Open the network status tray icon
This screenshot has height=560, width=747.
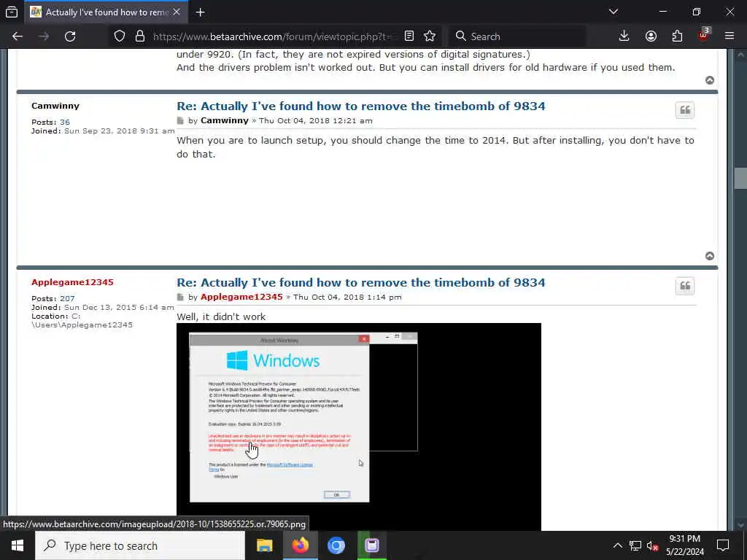pyautogui.click(x=635, y=545)
